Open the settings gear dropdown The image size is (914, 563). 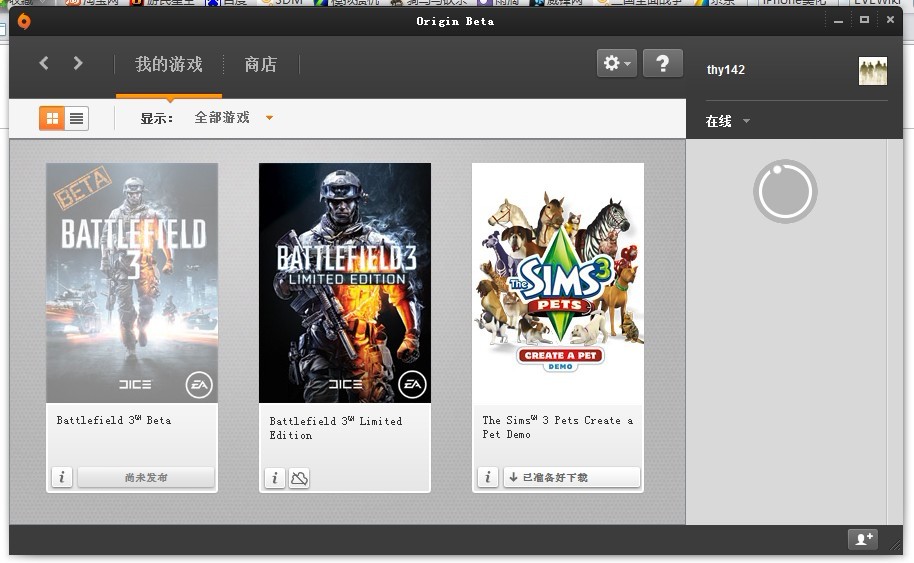point(616,63)
